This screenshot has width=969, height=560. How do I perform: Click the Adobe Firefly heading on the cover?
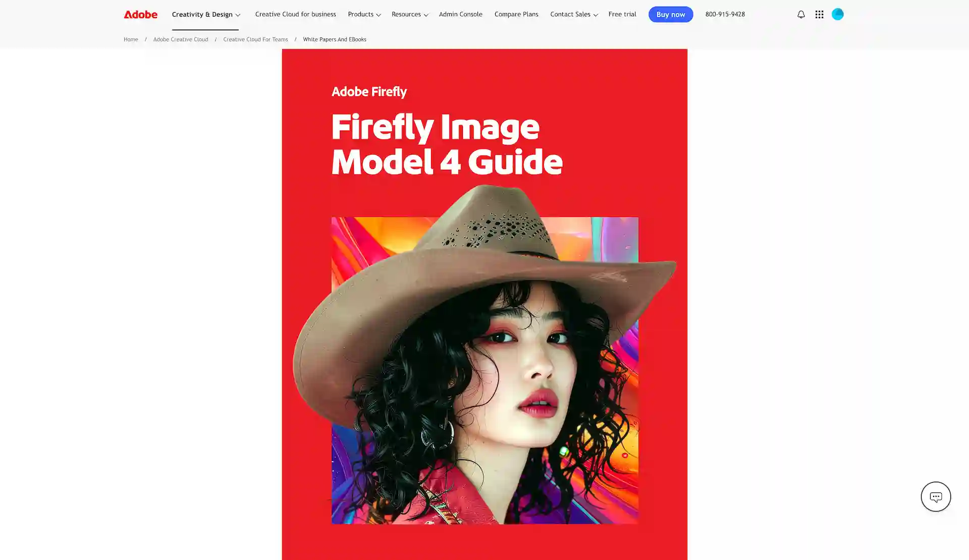pyautogui.click(x=369, y=92)
